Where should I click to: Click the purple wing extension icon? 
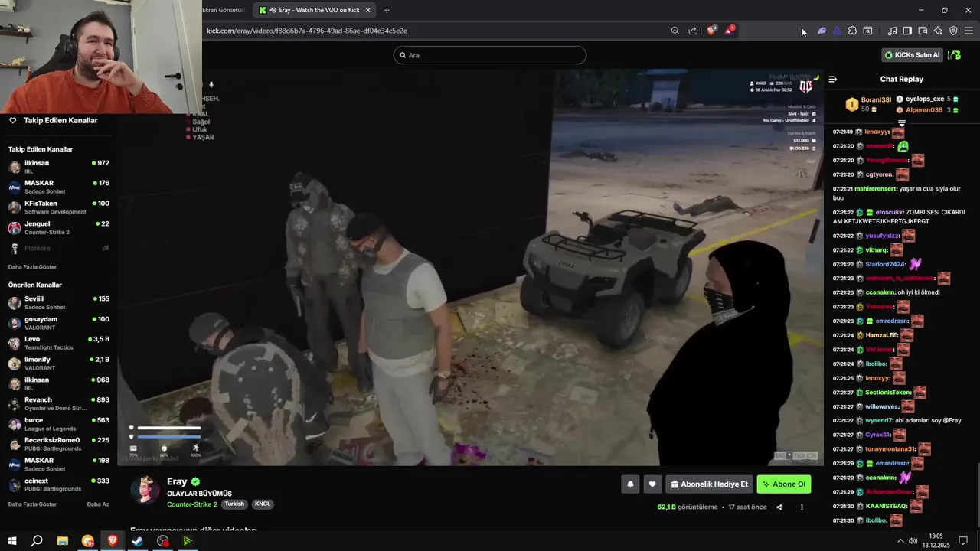point(822,31)
